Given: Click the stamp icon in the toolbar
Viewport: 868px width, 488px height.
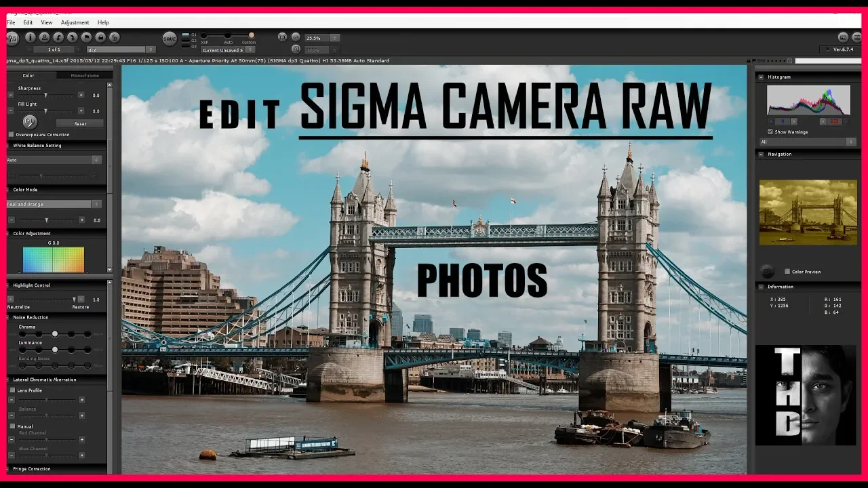Looking at the screenshot, I should pyautogui.click(x=44, y=38).
